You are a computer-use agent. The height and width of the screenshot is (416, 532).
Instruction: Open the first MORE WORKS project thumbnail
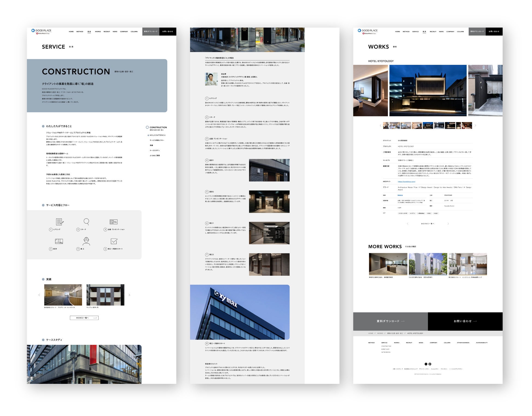point(388,264)
